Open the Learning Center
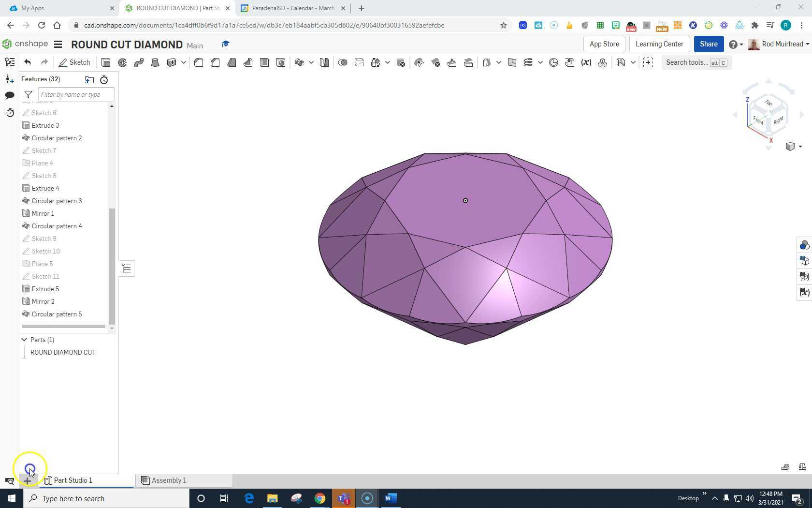This screenshot has width=812, height=508. point(659,44)
